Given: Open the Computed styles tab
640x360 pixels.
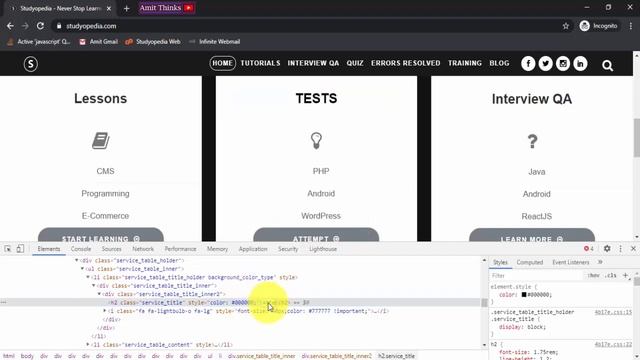Looking at the screenshot, I should pyautogui.click(x=530, y=262).
